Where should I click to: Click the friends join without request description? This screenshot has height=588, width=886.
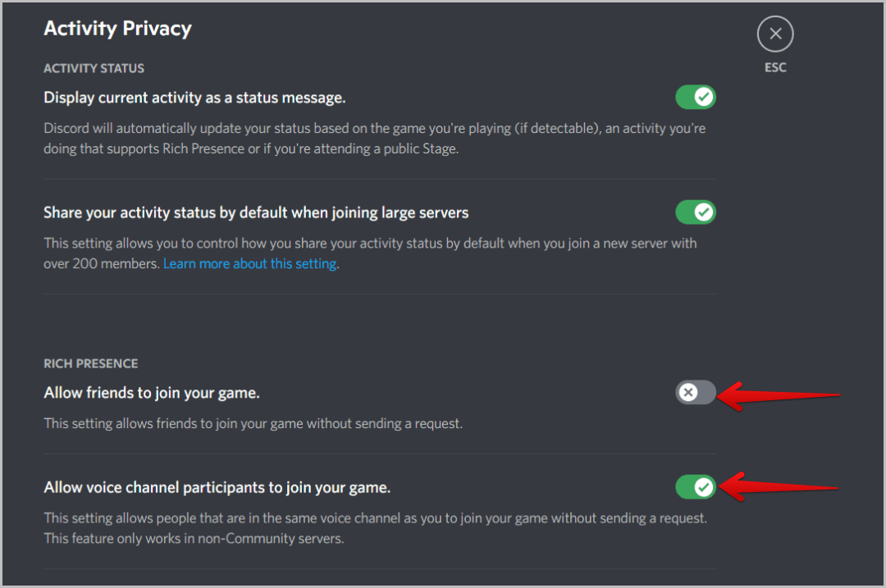click(x=253, y=424)
